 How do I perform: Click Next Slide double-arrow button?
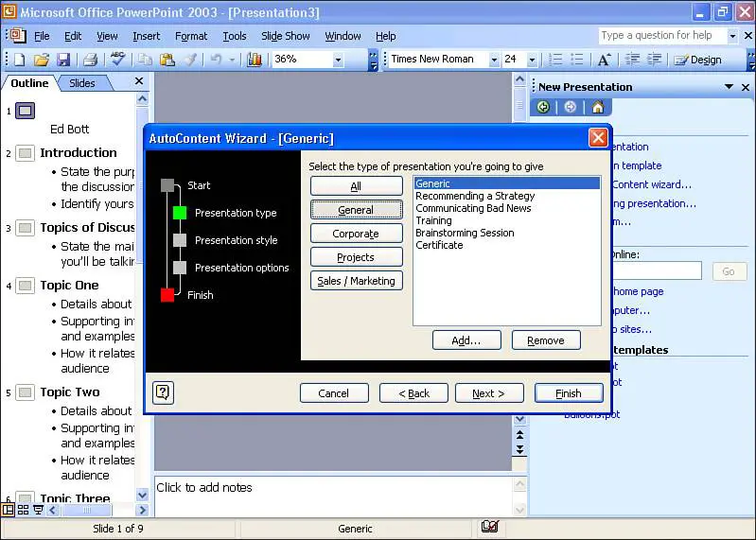click(x=519, y=449)
